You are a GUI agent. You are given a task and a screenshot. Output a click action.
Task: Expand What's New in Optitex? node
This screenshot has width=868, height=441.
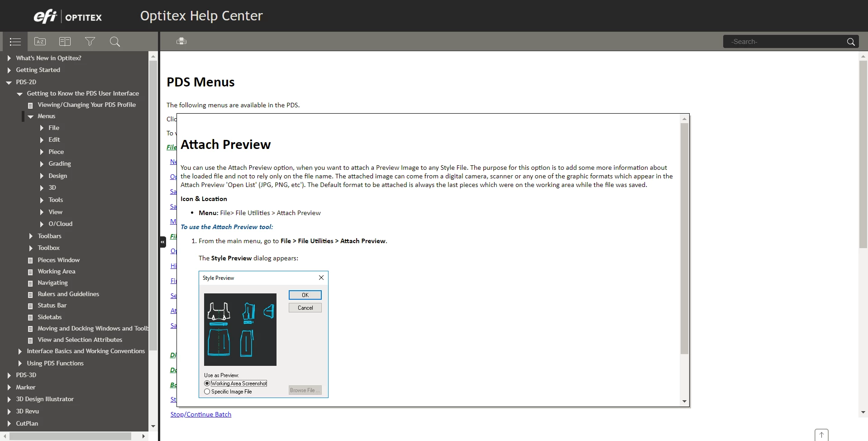point(9,58)
